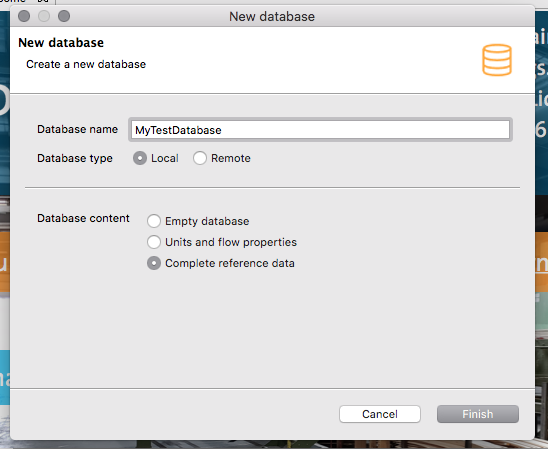Pick Units and flow properties radio button
The height and width of the screenshot is (449, 548).
point(154,242)
